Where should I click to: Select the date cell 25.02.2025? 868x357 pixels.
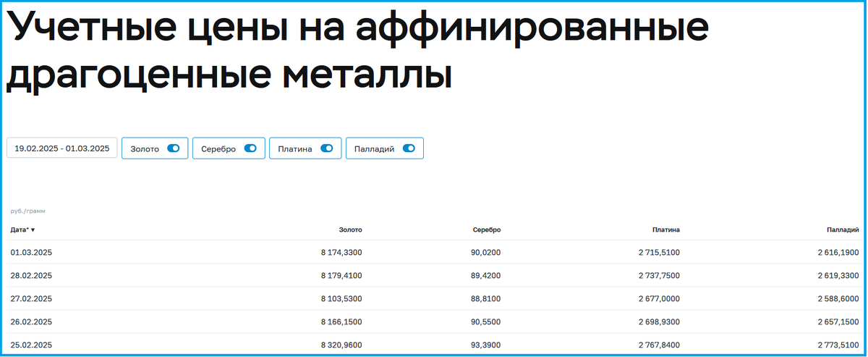pyautogui.click(x=31, y=345)
